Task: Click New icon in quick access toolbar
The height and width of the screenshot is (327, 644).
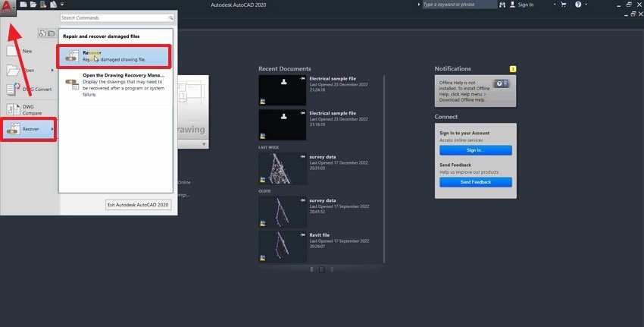Action: pos(23,5)
